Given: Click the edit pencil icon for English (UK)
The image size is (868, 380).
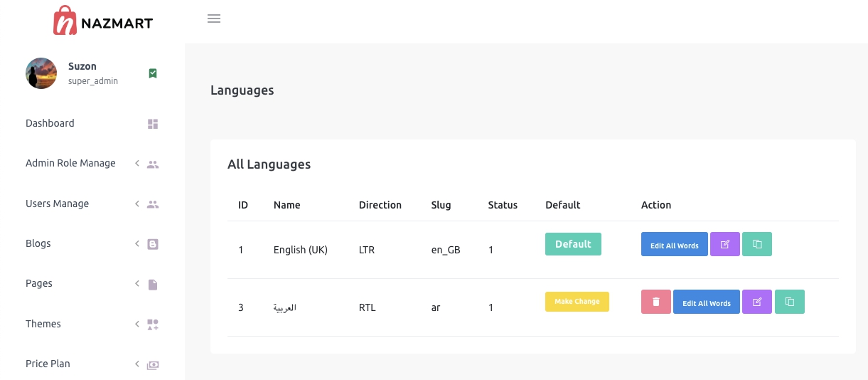Looking at the screenshot, I should tap(724, 245).
